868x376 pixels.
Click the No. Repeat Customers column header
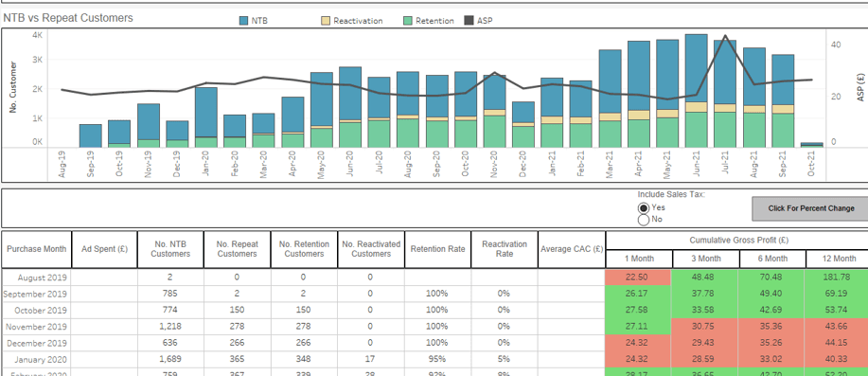237,249
